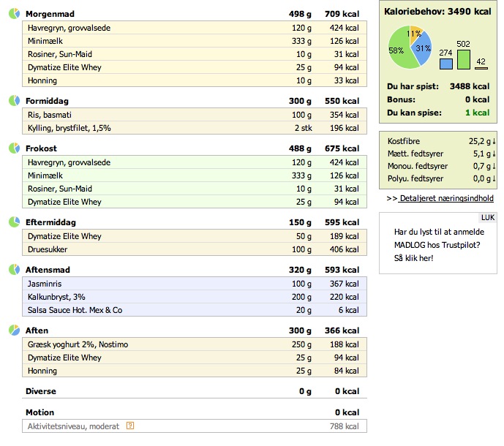The image size is (504, 446).
Task: Open the Græsk yoghurt 2%, Nostimo entry
Action: pyautogui.click(x=195, y=344)
